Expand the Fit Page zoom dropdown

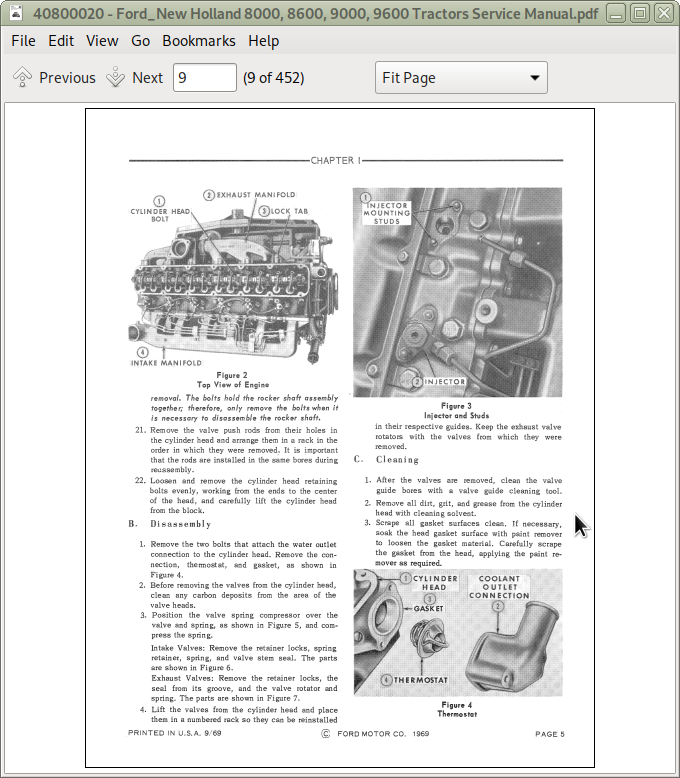(461, 77)
